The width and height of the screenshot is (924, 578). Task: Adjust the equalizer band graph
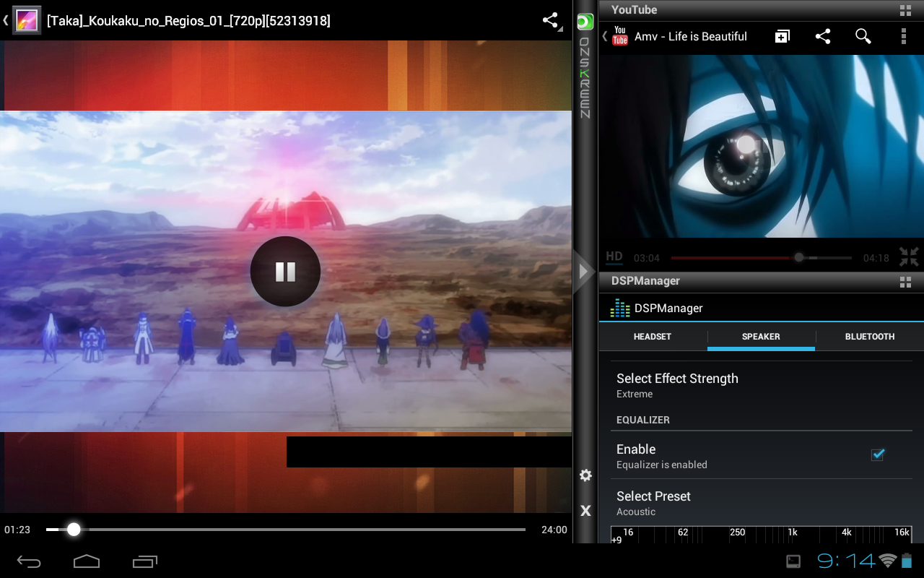tap(762, 535)
